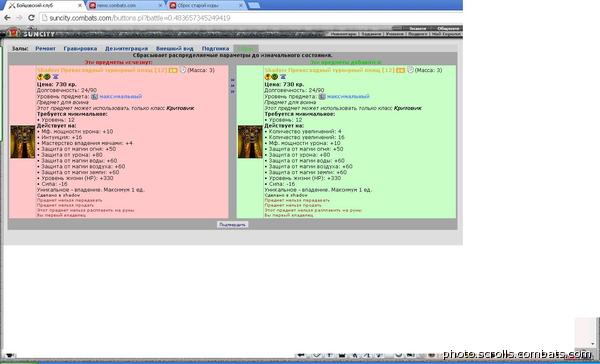The image size is (600, 364).
Task: Click yellow badge after pink panel item name
Action: point(173,70)
